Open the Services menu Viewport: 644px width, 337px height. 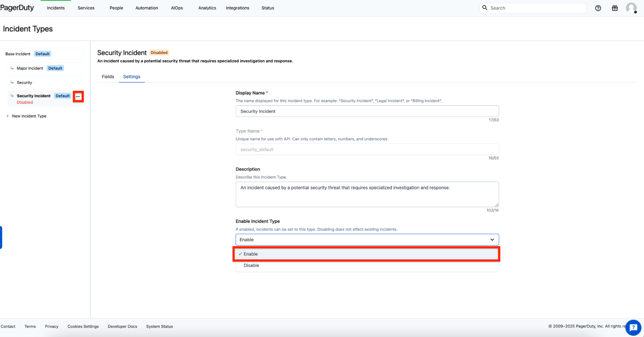[x=86, y=8]
